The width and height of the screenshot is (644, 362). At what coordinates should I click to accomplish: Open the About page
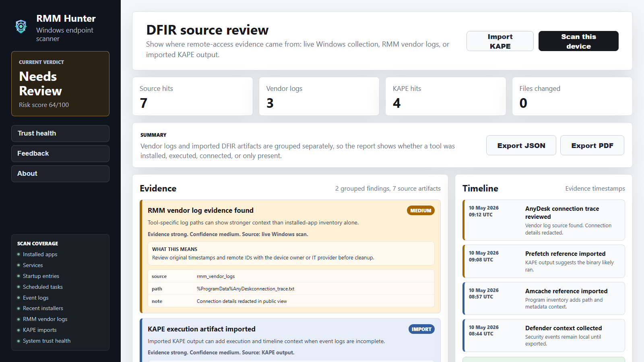click(60, 174)
